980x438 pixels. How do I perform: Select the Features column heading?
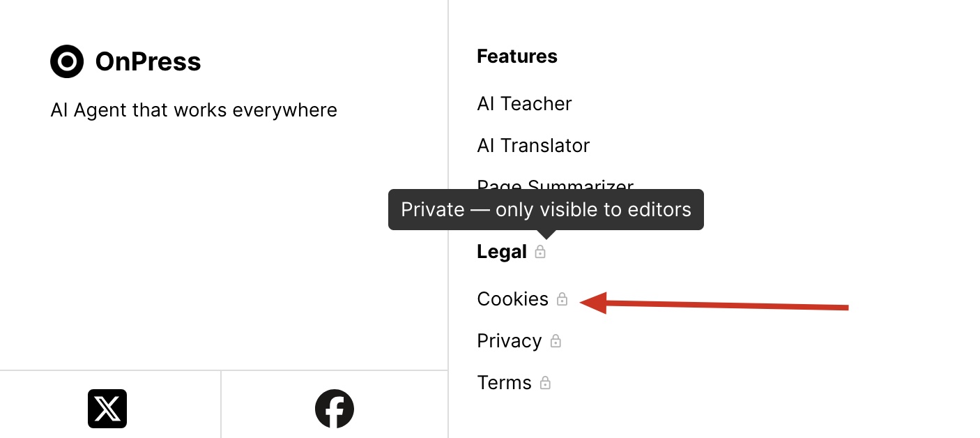(x=516, y=56)
